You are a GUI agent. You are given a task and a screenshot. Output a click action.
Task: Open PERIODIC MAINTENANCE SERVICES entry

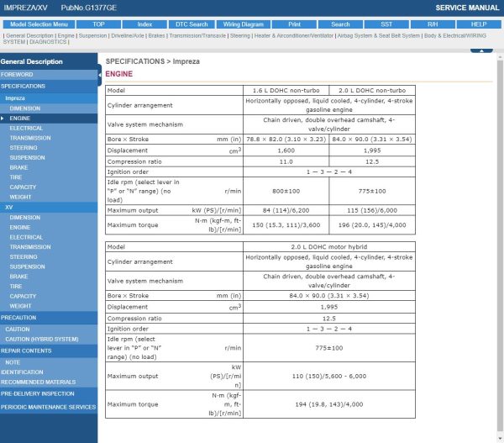(49, 408)
